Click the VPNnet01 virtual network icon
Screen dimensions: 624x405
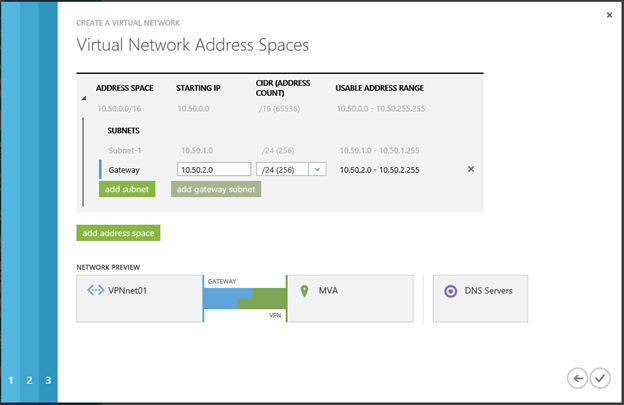[x=96, y=291]
